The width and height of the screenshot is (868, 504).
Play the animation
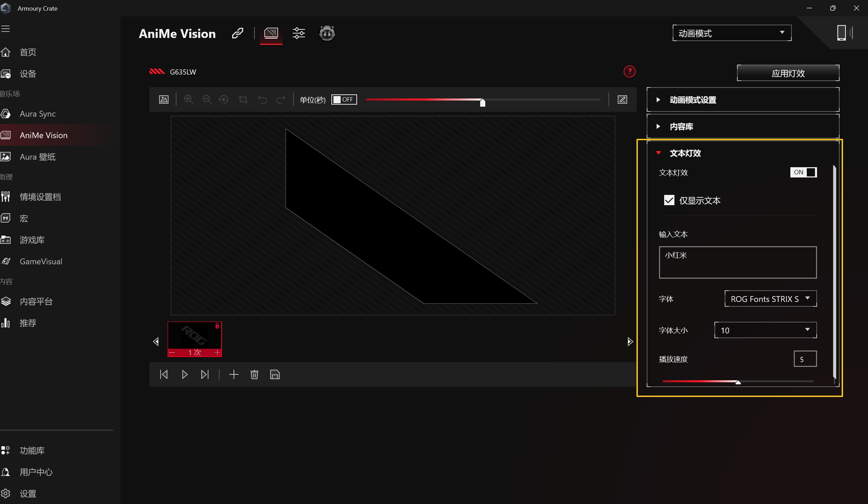click(x=185, y=374)
